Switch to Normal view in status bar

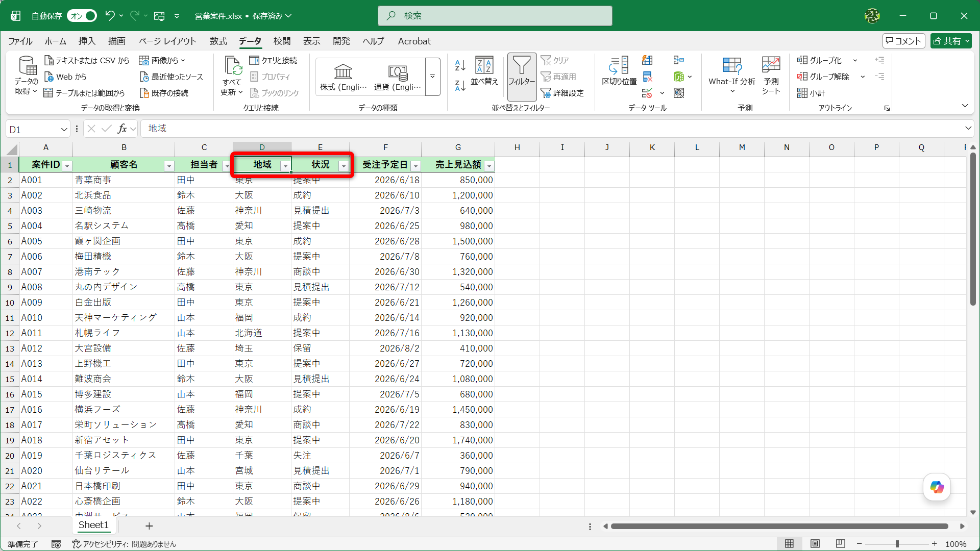[x=789, y=544]
